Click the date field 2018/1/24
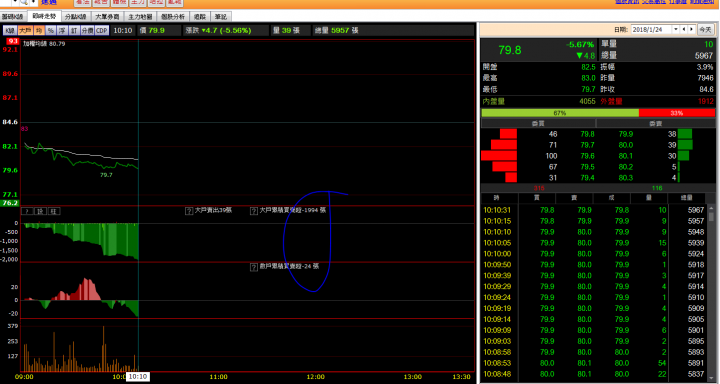The height and width of the screenshot is (384, 720). [x=652, y=29]
